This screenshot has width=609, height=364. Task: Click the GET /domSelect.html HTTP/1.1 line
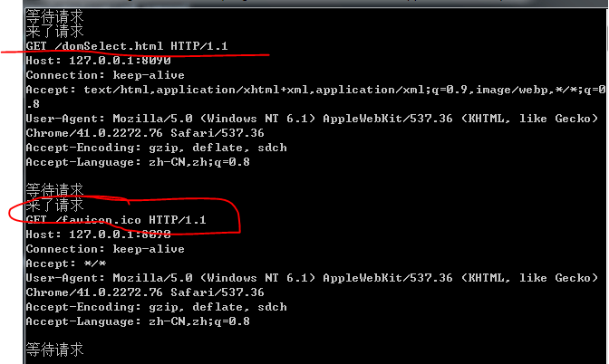[127, 46]
